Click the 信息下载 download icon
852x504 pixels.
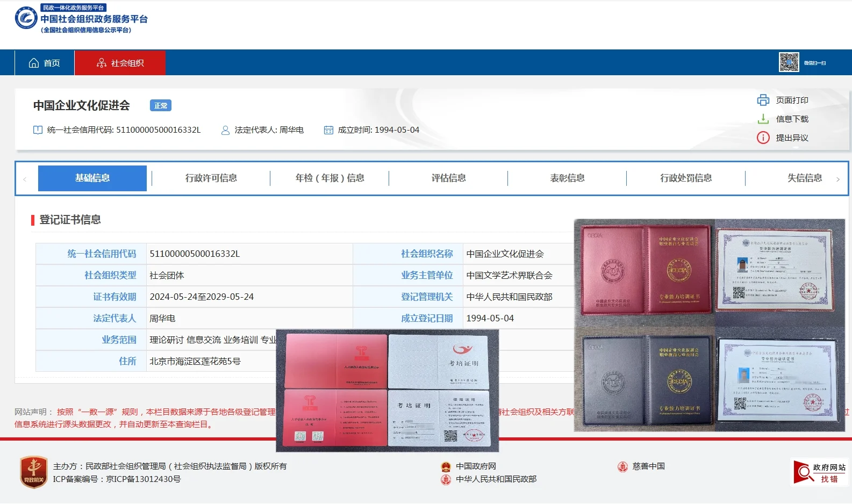(763, 119)
